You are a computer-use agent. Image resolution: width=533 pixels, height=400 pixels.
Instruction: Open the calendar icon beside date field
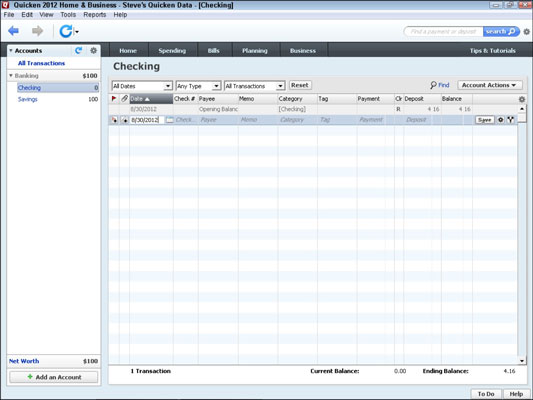169,120
